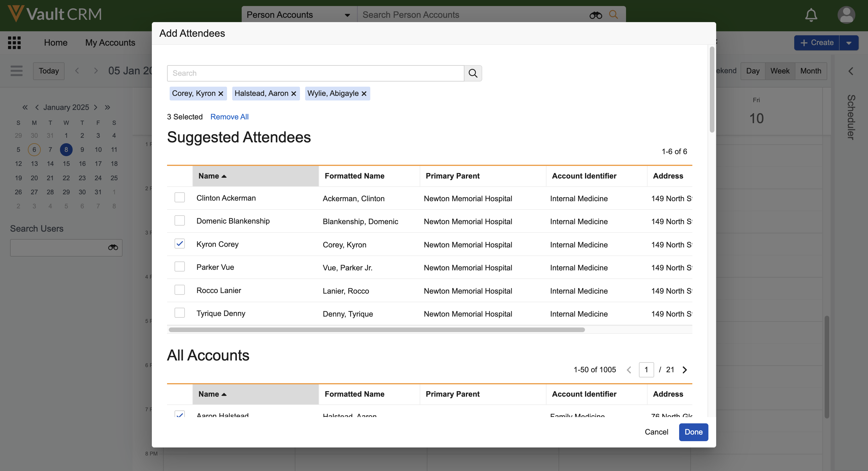
Task: Click the Suggested Attendees horizontal scrollbar
Action: point(376,330)
